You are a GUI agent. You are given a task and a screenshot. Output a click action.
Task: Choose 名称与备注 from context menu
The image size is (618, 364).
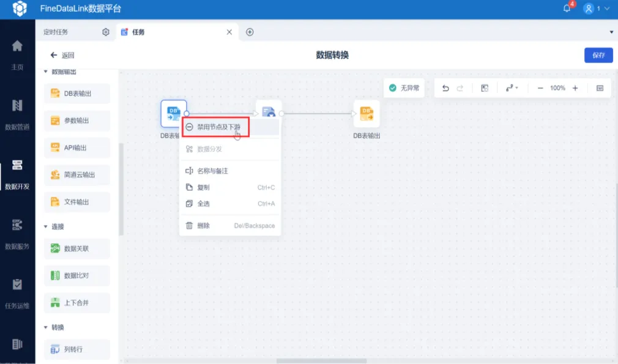[230, 171]
